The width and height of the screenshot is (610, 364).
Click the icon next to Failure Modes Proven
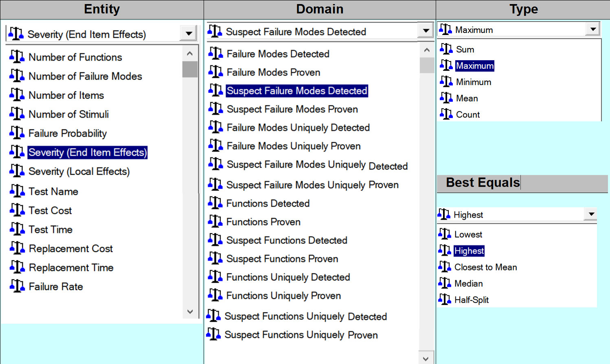point(215,72)
